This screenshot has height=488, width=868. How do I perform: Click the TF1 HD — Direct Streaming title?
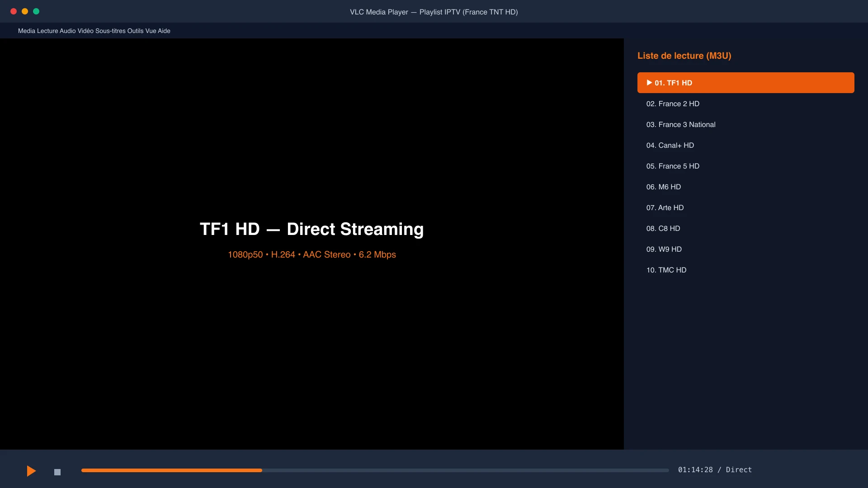click(312, 229)
